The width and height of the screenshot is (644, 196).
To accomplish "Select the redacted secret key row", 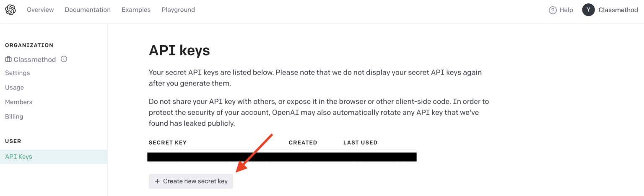I will (282, 157).
